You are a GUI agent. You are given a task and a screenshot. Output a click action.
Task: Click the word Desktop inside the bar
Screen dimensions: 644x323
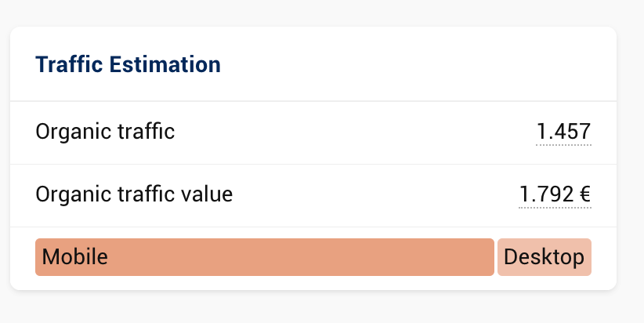coord(545,257)
